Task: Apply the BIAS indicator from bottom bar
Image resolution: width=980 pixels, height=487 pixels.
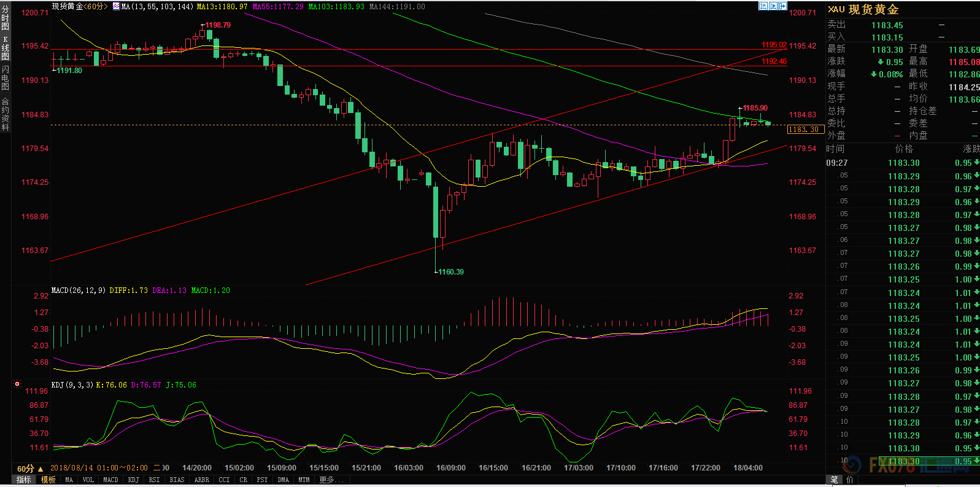Action: (x=177, y=480)
